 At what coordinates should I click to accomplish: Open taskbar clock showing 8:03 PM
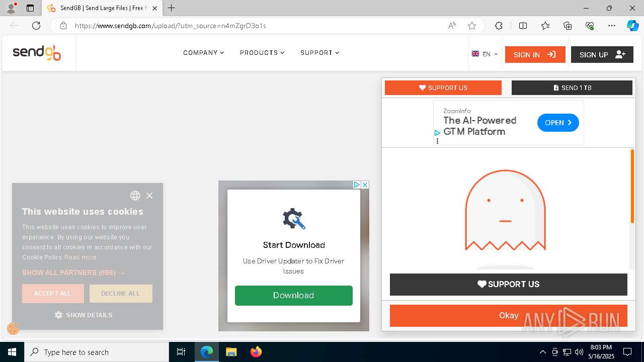[x=601, y=352]
